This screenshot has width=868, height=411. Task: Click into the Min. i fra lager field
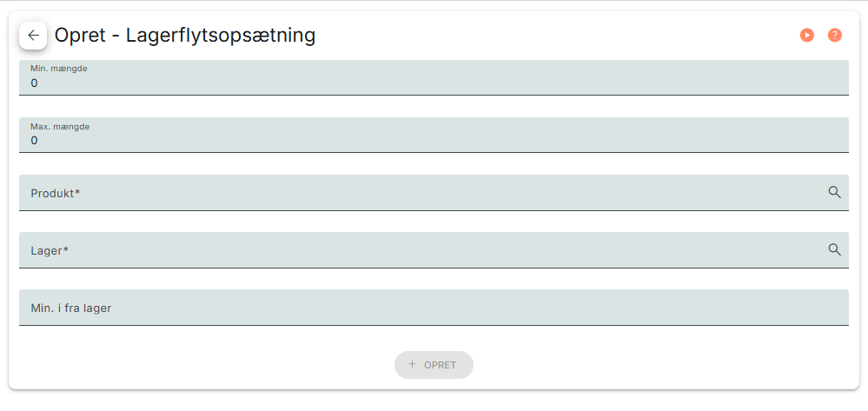coord(434,308)
